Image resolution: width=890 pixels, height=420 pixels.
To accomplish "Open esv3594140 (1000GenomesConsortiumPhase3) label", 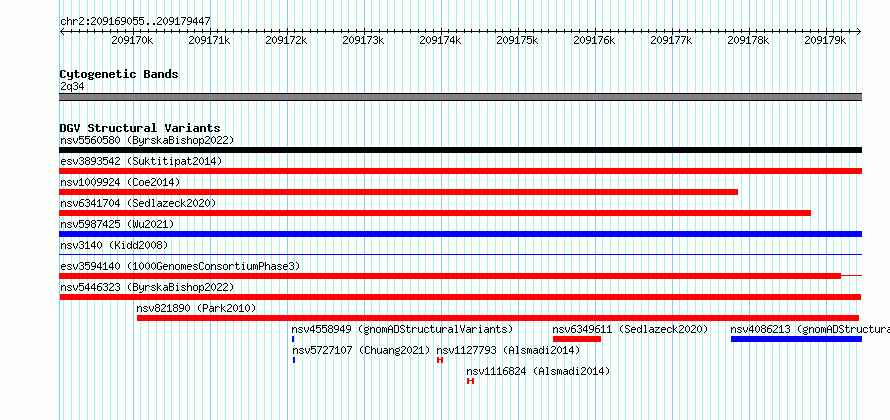I will pos(180,266).
